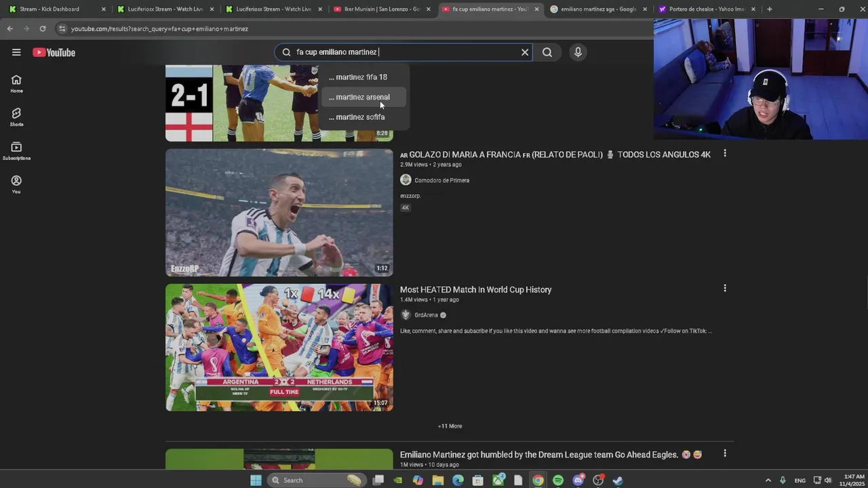Switch to the Stream - Kick Dashboard tab

tap(58, 9)
